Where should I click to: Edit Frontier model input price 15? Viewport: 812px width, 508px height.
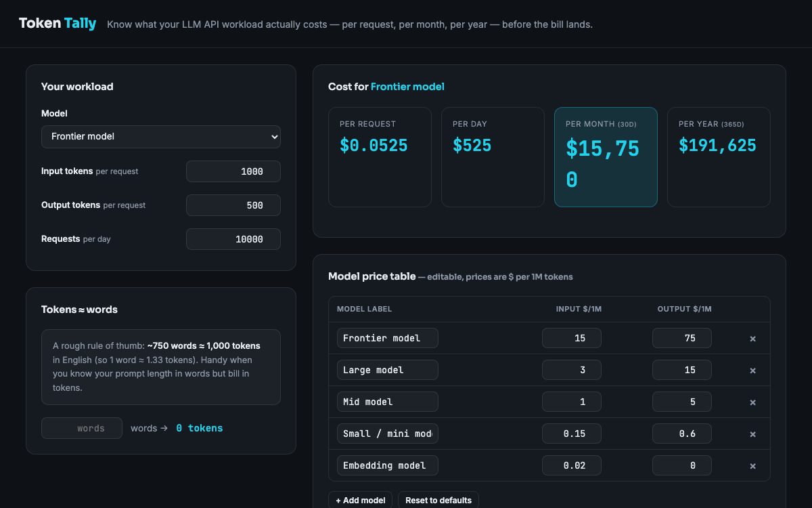(x=572, y=338)
